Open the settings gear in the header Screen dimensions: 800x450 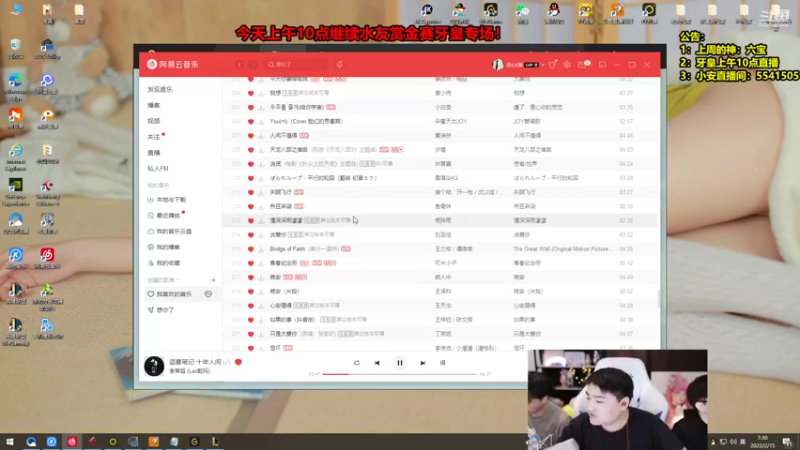pyautogui.click(x=567, y=65)
